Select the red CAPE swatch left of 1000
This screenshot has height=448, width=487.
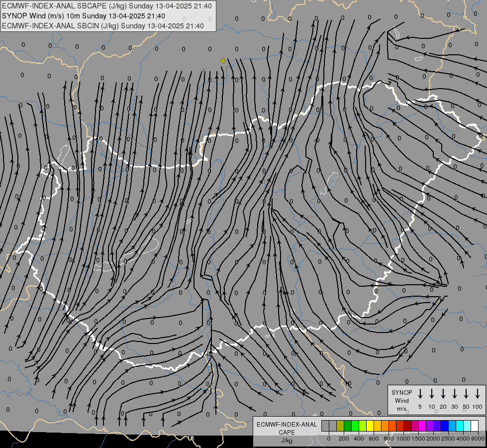400,426
